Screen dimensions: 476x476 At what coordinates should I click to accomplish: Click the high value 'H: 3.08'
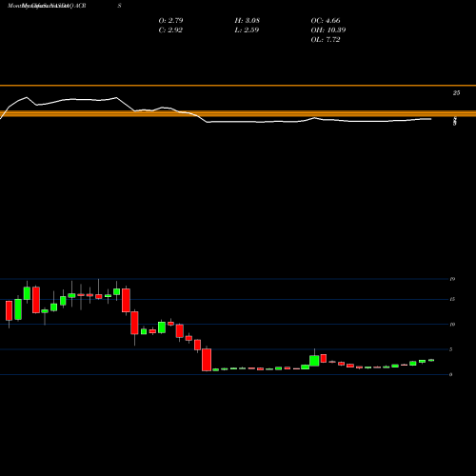pos(248,20)
